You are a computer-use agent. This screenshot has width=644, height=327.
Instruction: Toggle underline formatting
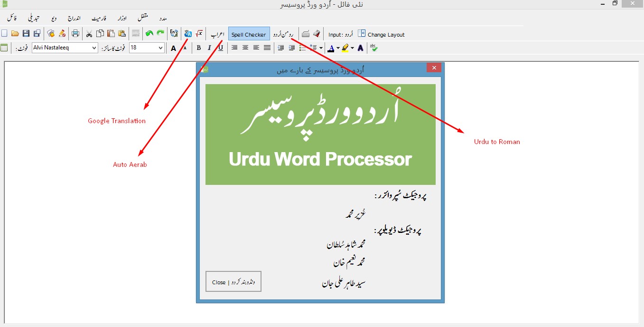(x=221, y=48)
